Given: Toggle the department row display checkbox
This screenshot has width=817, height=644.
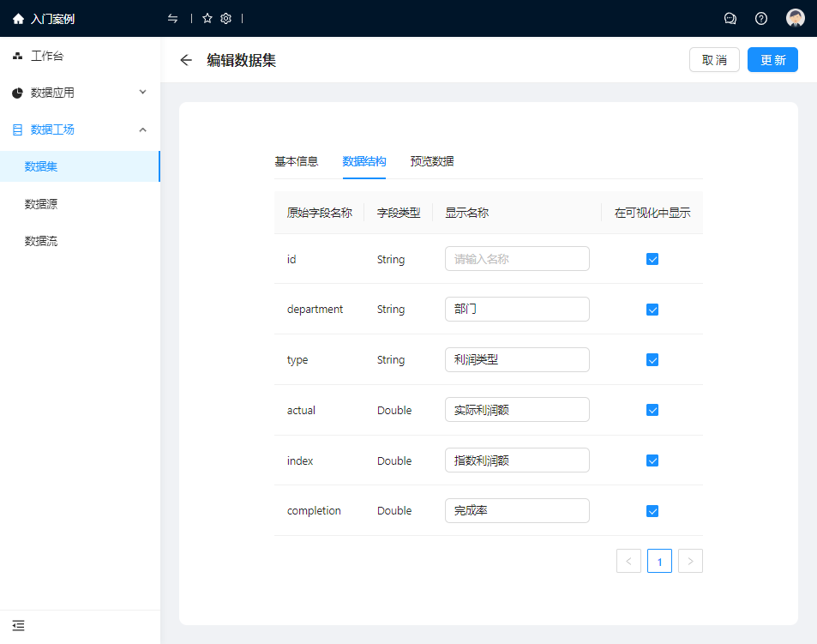Looking at the screenshot, I should click(652, 310).
